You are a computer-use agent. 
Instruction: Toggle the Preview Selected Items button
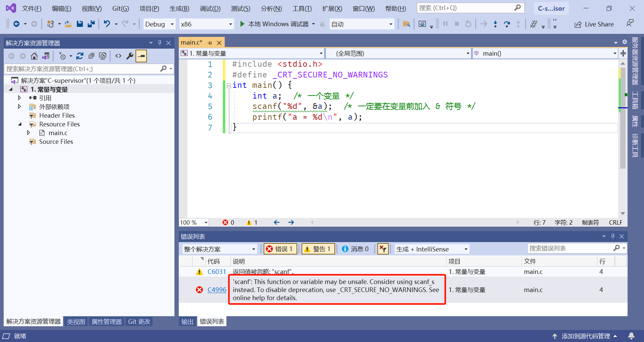click(142, 56)
